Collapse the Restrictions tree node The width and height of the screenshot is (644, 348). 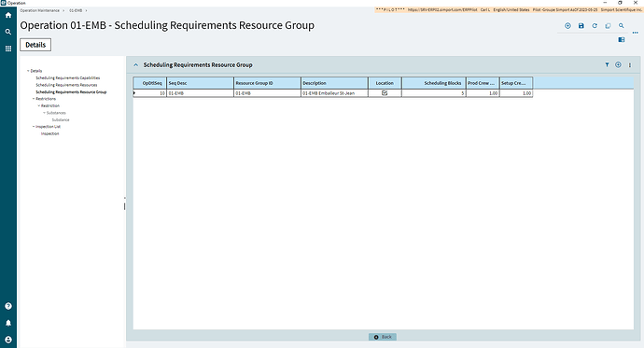[x=34, y=99]
